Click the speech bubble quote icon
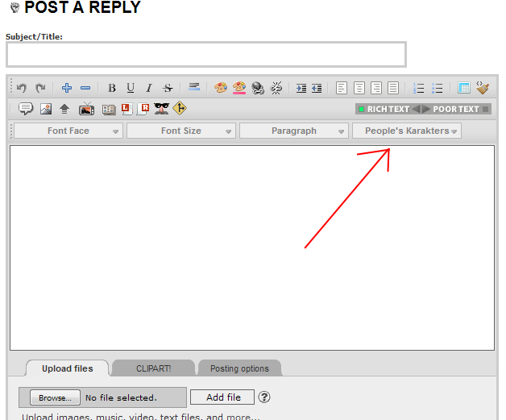The height and width of the screenshot is (420, 506). click(x=26, y=109)
